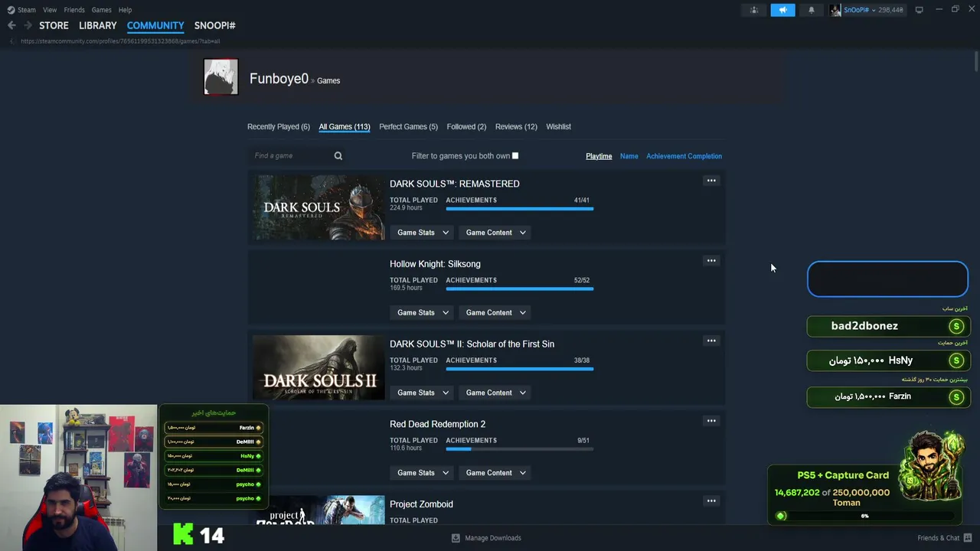Select the All Games (113) tab
The height and width of the screenshot is (551, 980).
click(x=345, y=127)
